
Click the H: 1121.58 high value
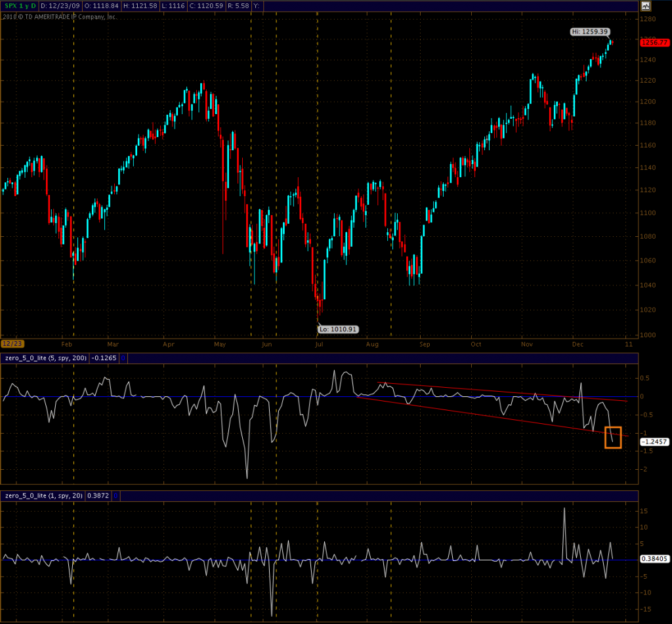[140, 6]
